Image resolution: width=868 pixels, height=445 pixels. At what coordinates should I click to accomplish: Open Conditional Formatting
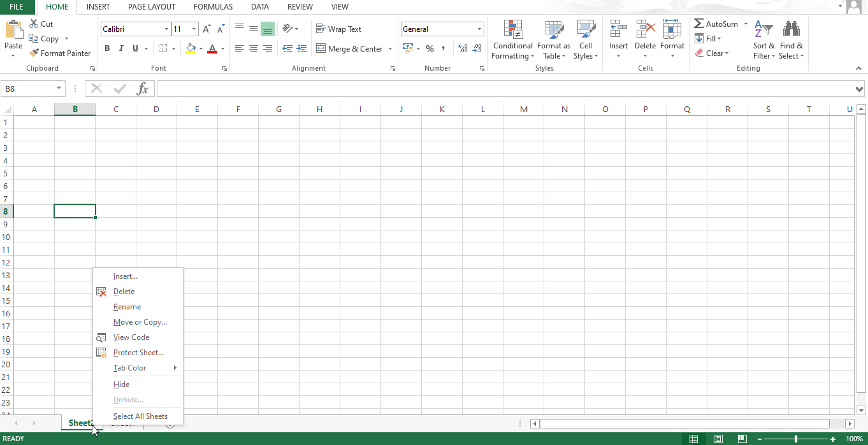pyautogui.click(x=513, y=39)
